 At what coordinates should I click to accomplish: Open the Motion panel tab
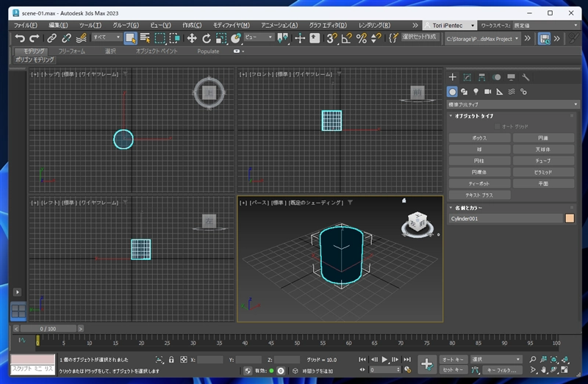497,77
